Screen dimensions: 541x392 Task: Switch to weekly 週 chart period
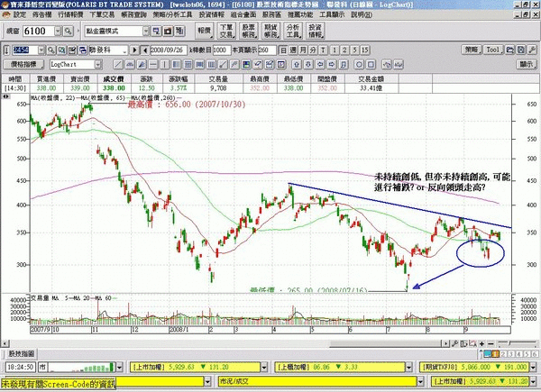[x=293, y=50]
